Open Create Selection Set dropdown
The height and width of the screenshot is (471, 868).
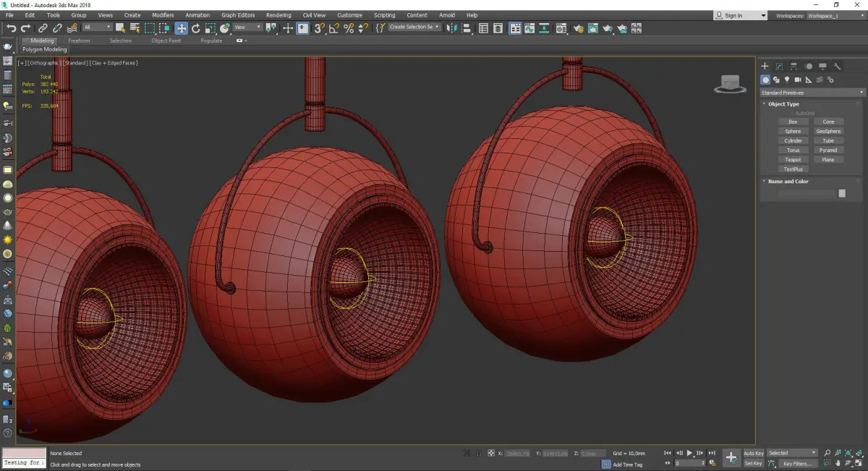pos(414,27)
